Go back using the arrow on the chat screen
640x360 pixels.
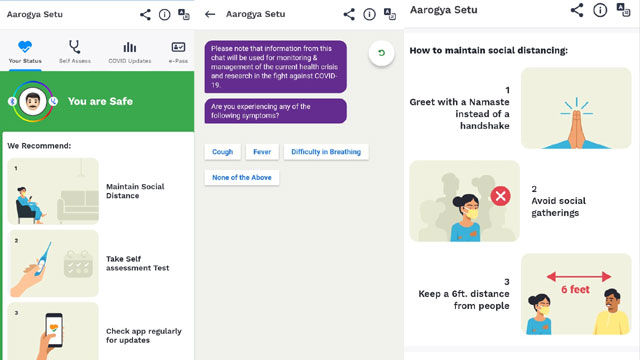pyautogui.click(x=210, y=14)
